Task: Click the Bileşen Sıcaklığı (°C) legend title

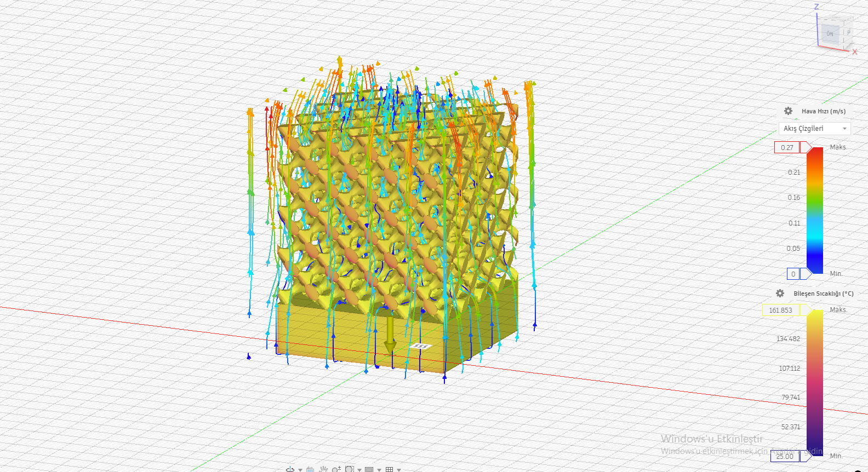Action: click(x=824, y=293)
